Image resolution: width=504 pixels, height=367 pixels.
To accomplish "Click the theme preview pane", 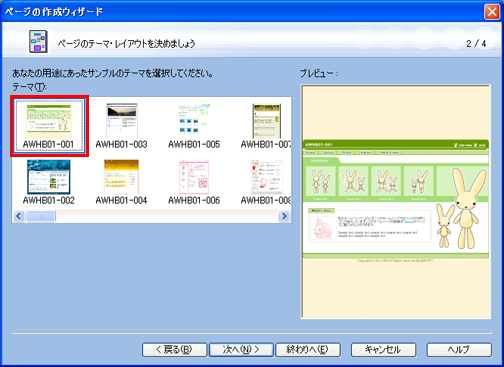I will point(396,202).
